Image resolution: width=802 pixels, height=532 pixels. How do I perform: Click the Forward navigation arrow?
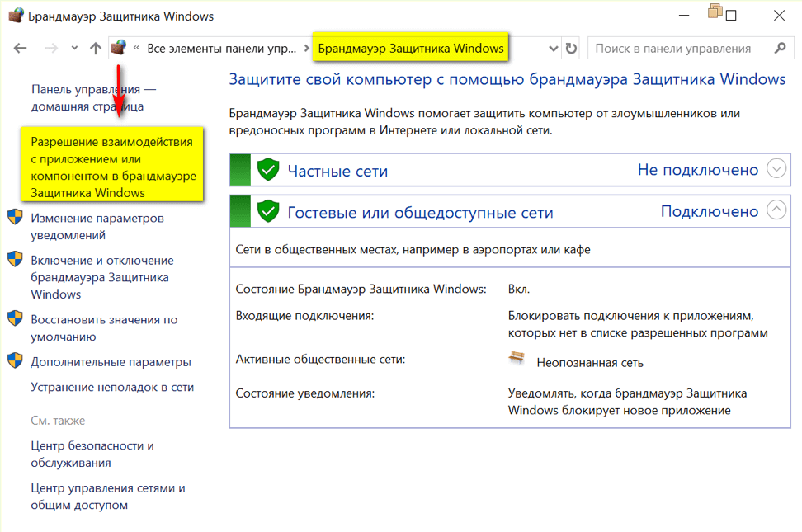pyautogui.click(x=50, y=49)
